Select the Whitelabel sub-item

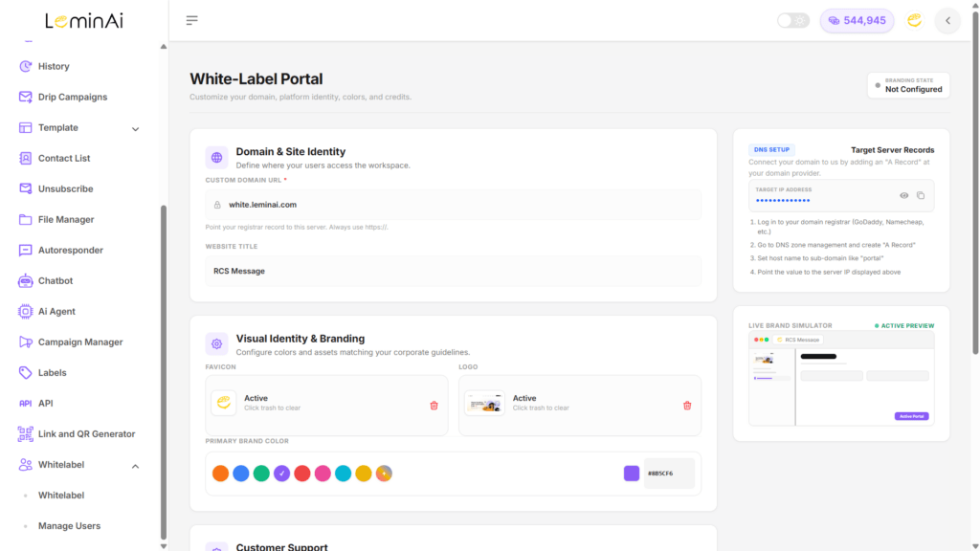click(x=61, y=496)
